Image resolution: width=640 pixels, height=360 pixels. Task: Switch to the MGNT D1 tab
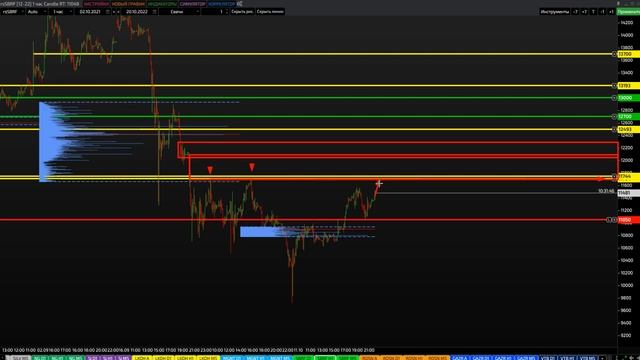tap(232, 358)
